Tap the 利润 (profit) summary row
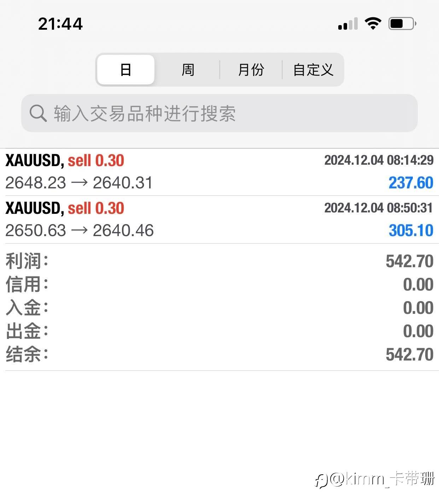This screenshot has width=439, height=504. [x=219, y=261]
